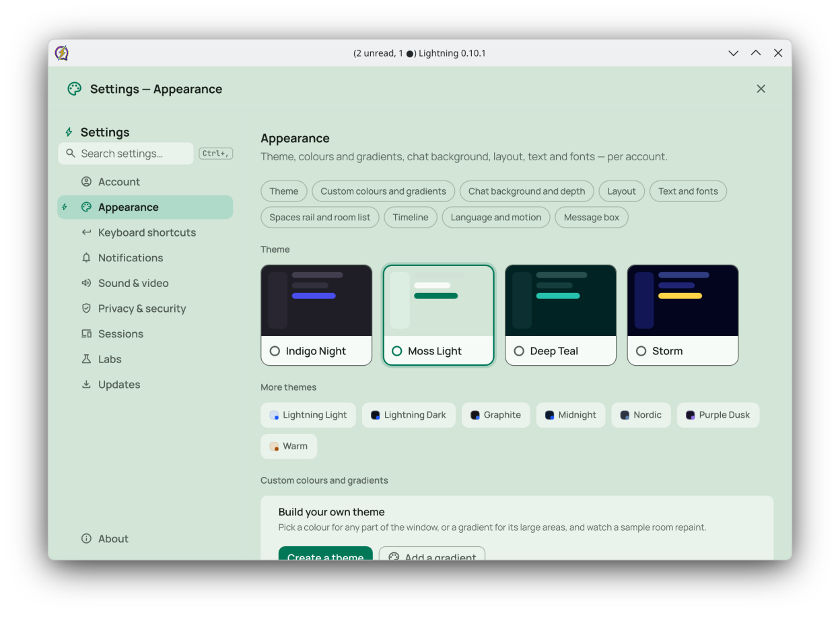
Task: Click the Lightning Light theme swatch icon
Action: pyautogui.click(x=274, y=415)
